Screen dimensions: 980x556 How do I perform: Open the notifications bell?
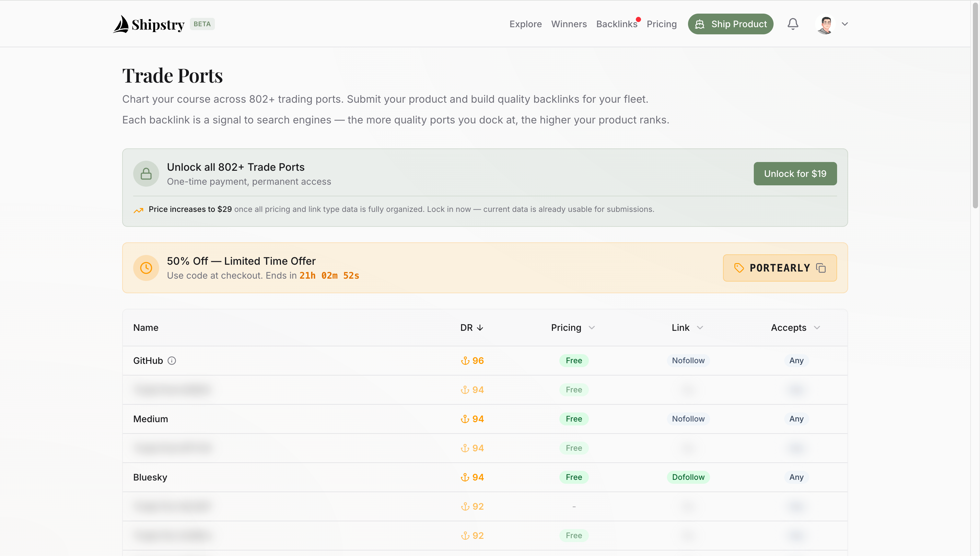click(792, 24)
